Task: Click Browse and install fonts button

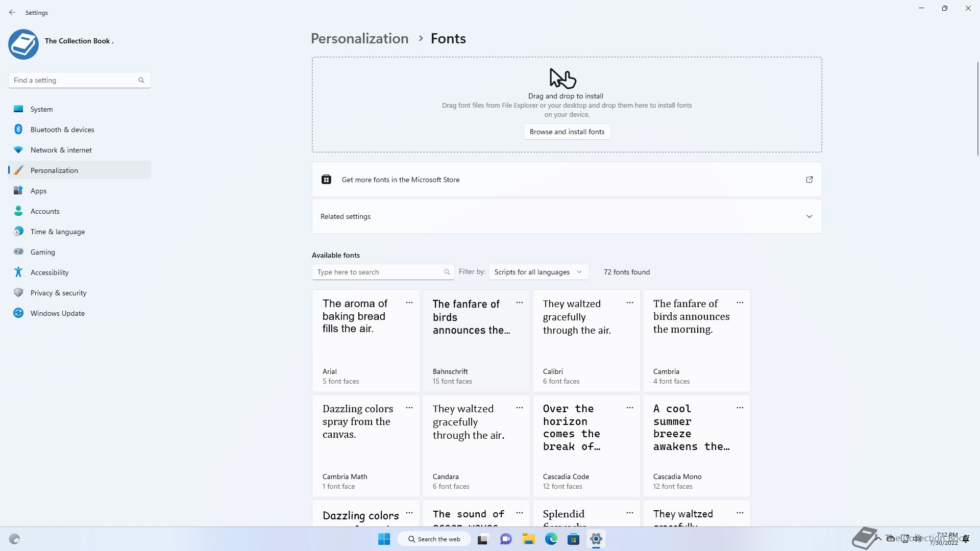Action: coord(567,132)
